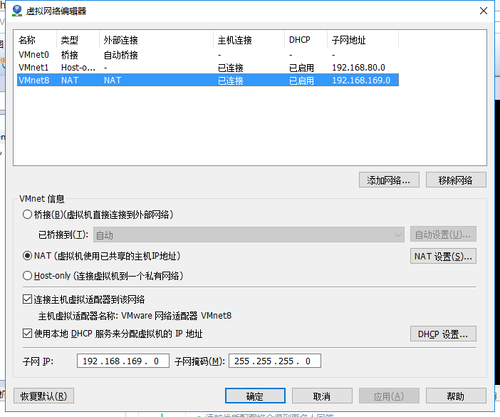Open DHCP 设置... dialog
500x417 pixels.
click(x=443, y=334)
